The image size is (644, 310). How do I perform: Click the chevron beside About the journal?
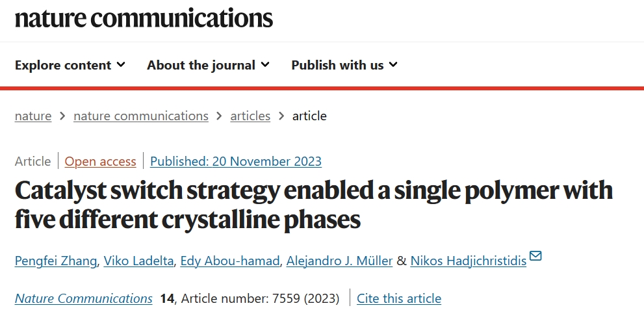click(265, 64)
